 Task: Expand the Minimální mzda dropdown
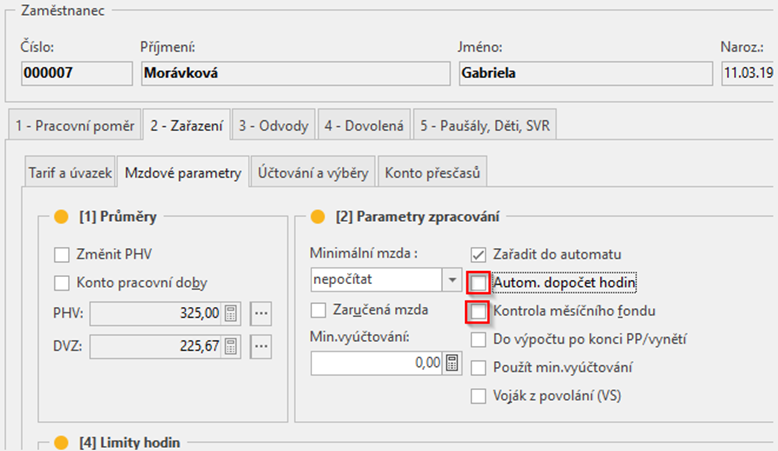coord(452,280)
